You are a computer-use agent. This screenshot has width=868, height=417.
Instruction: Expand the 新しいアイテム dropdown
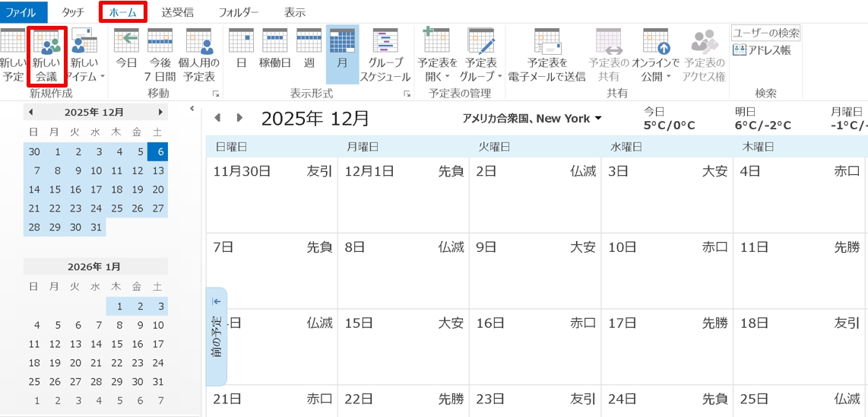[x=84, y=68]
